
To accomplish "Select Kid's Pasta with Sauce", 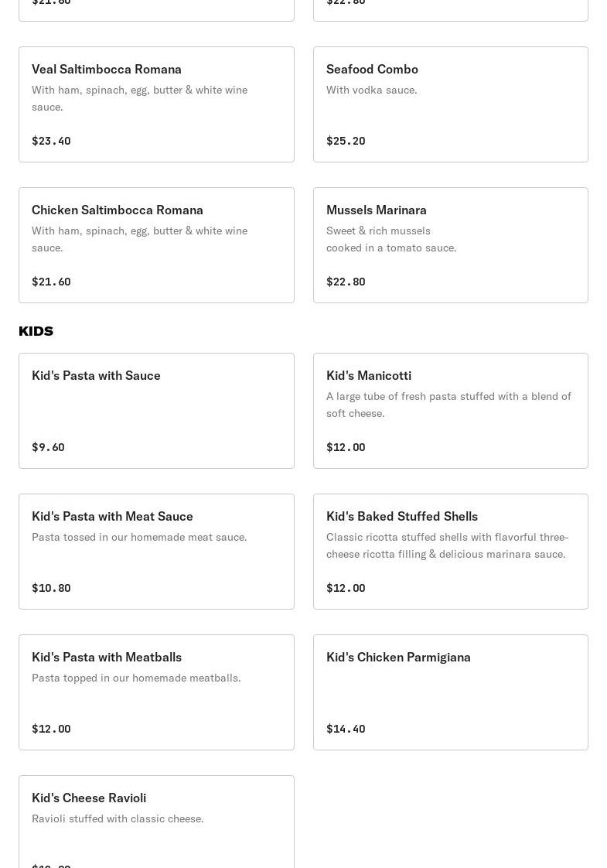I will 156,411.
